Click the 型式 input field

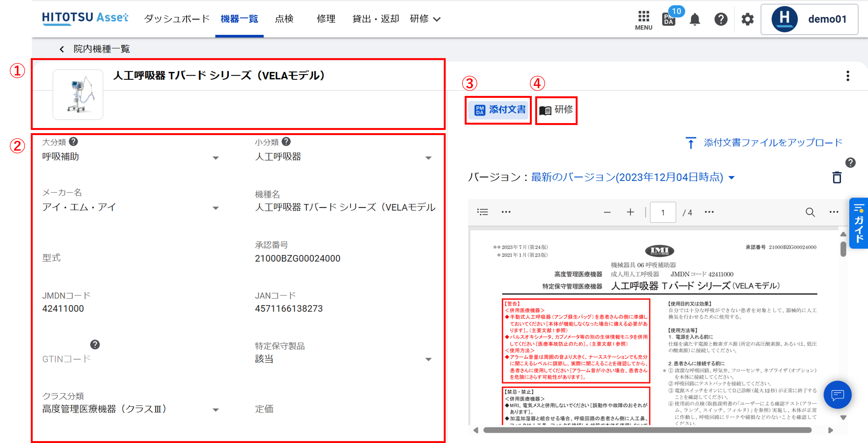(131, 258)
